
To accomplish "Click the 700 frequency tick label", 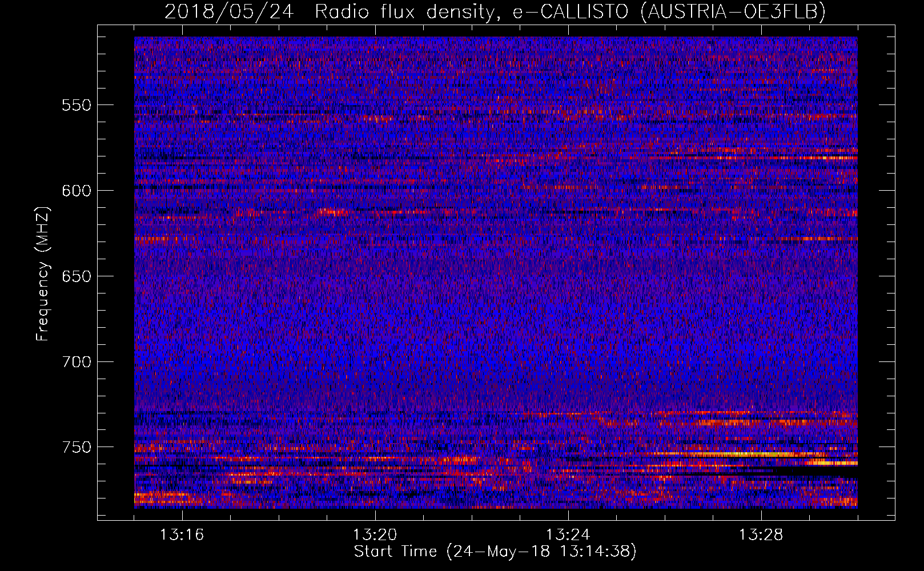I will 77,362.
